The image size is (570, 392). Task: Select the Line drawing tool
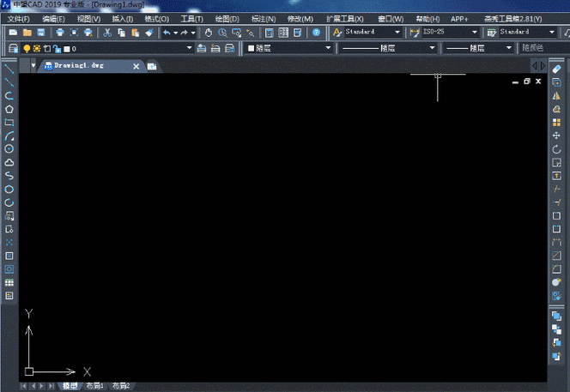click(x=9, y=69)
